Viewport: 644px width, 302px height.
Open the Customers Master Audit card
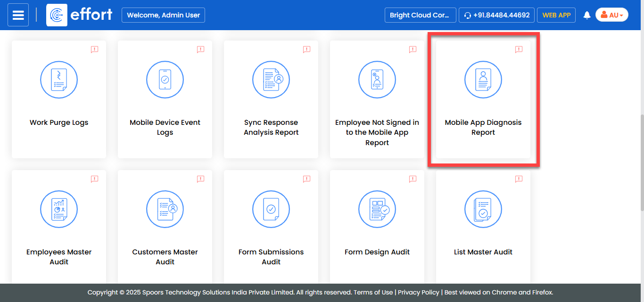(x=165, y=257)
